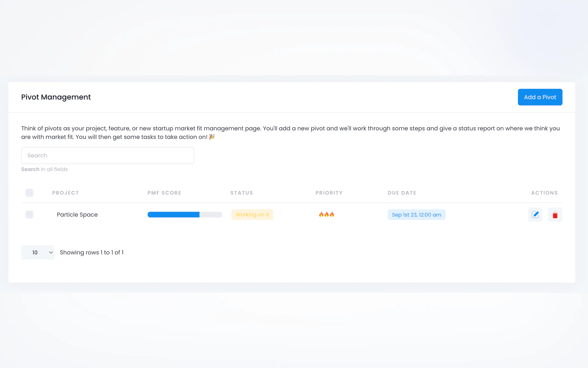Click the PMF score progress bar

[x=185, y=215]
